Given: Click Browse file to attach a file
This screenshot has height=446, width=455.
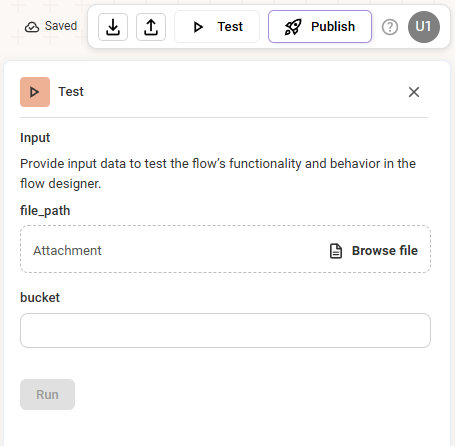Looking at the screenshot, I should (x=385, y=251).
